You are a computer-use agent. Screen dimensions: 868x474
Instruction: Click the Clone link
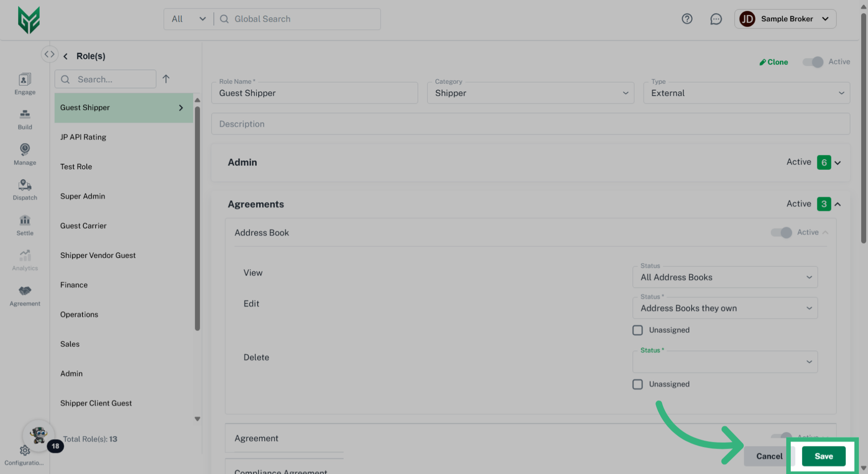[x=774, y=62]
